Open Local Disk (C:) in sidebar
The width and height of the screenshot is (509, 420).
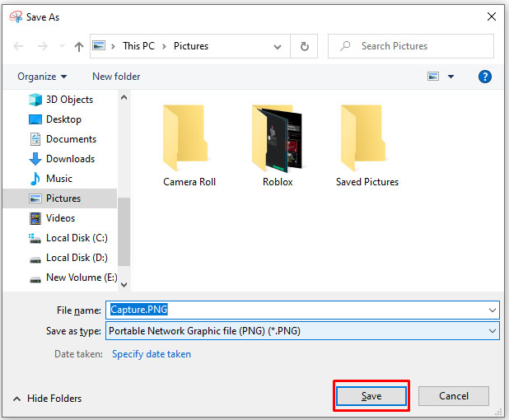(x=68, y=238)
